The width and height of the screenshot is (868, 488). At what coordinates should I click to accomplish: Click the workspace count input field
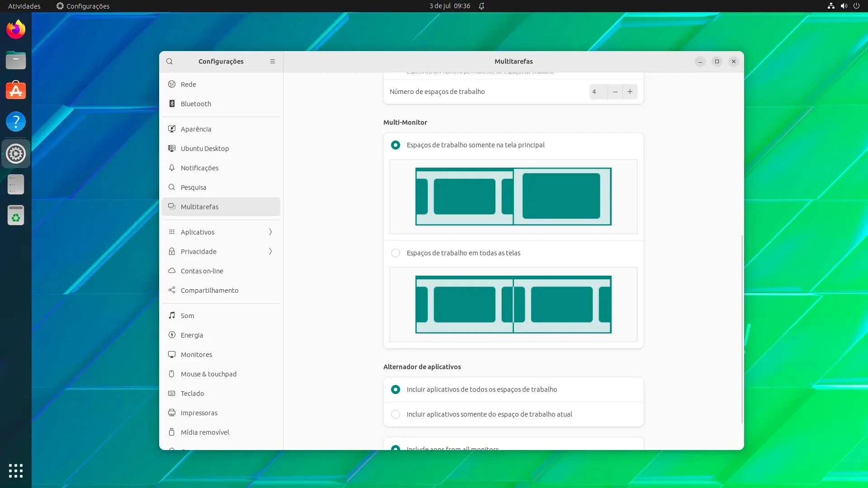click(599, 92)
